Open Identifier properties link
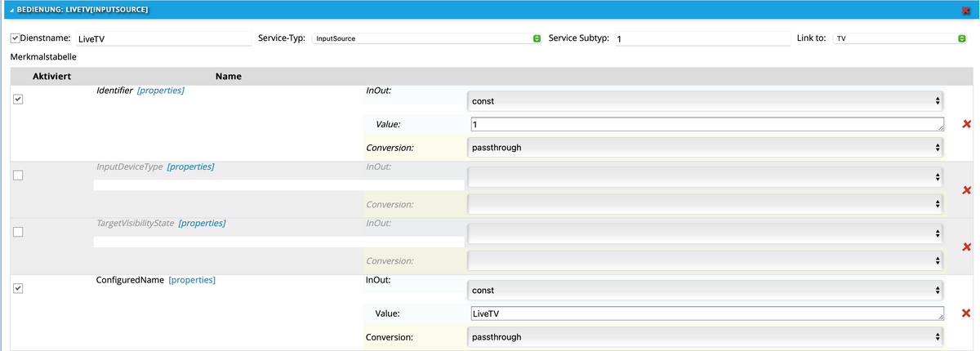 (160, 91)
